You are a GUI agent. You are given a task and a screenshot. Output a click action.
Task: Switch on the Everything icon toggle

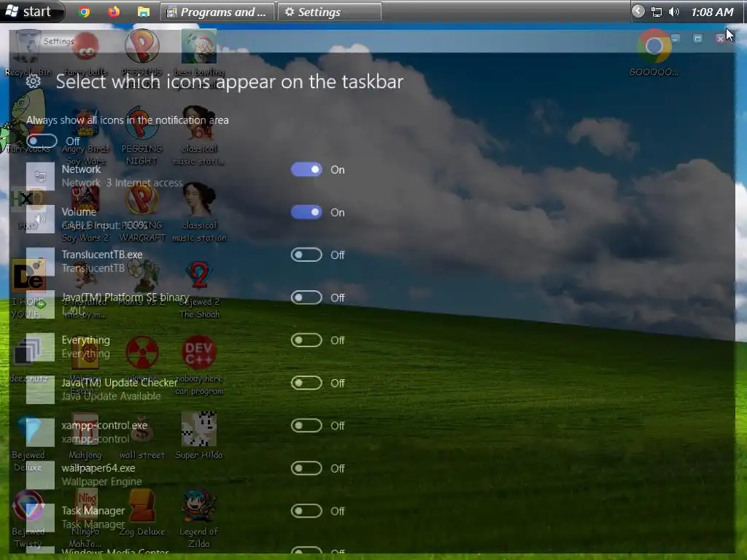pyautogui.click(x=306, y=340)
